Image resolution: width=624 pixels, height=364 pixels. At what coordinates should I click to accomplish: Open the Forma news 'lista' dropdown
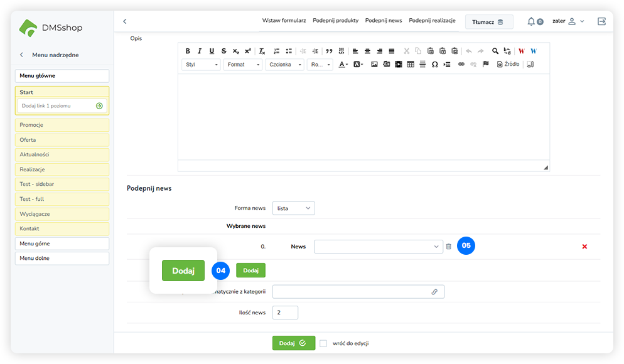pos(294,208)
